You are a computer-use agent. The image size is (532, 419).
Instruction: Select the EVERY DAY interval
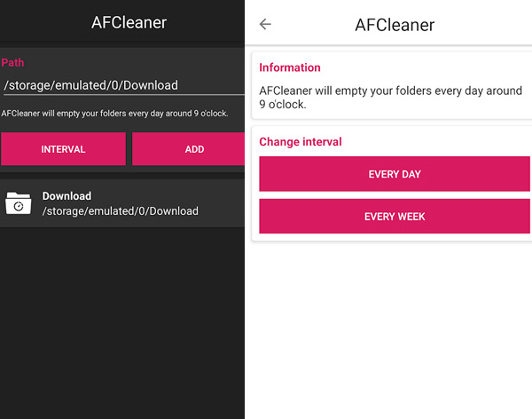click(x=395, y=174)
